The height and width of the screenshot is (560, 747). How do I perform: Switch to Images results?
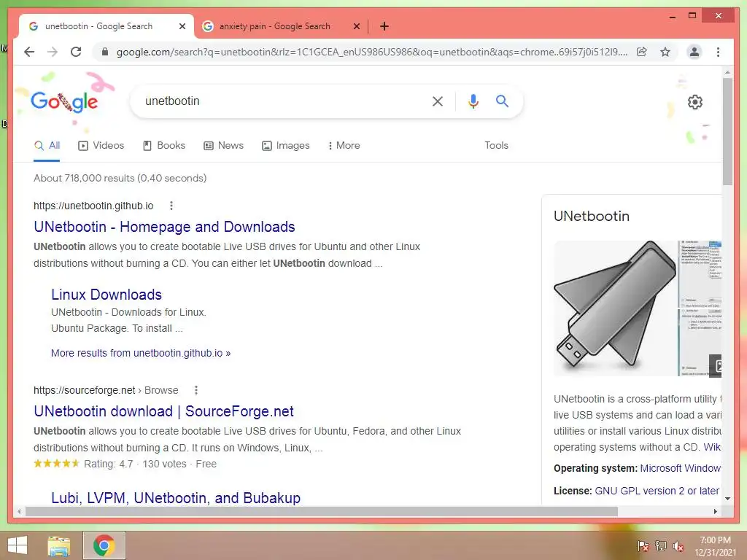coord(286,145)
